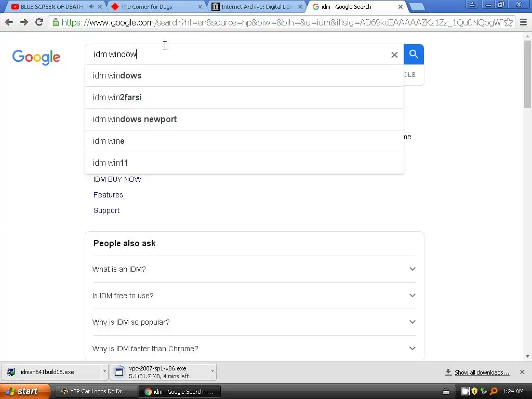Choose the "idm win11" suggestion
532x399 pixels.
coord(244,163)
